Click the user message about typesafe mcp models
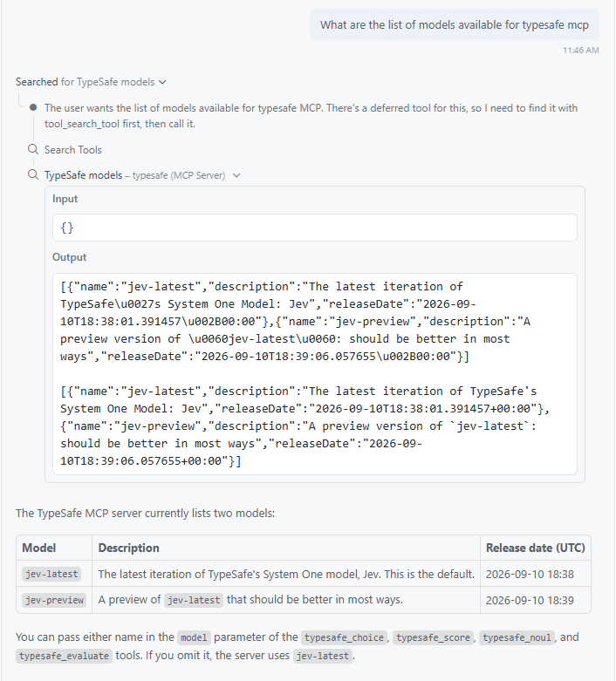 pos(455,24)
